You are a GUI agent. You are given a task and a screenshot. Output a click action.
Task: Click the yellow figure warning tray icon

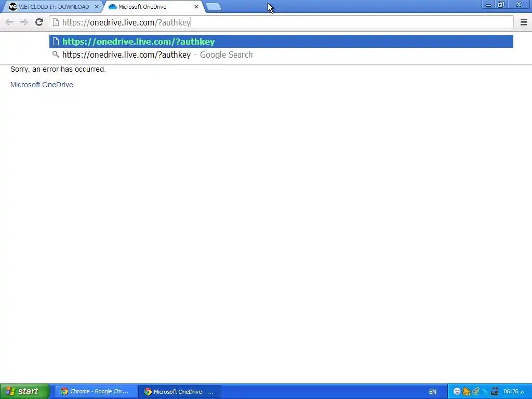click(466, 392)
